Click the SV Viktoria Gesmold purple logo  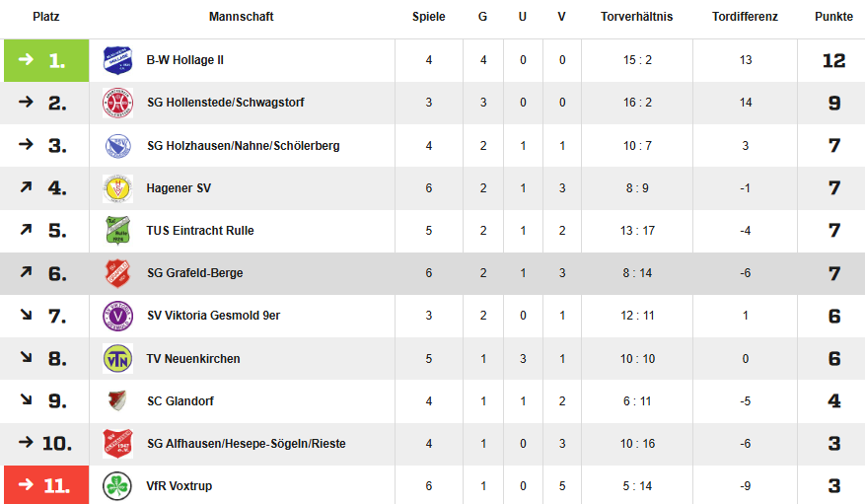(117, 316)
